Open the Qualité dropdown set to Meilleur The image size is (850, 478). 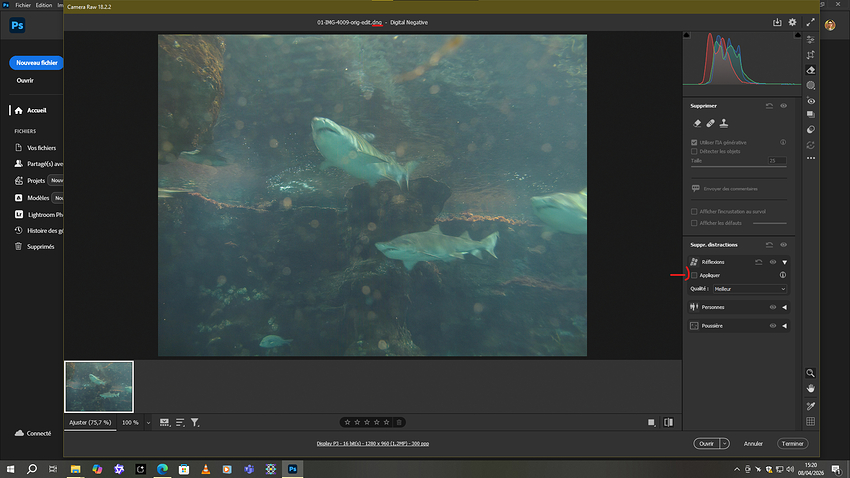(749, 289)
